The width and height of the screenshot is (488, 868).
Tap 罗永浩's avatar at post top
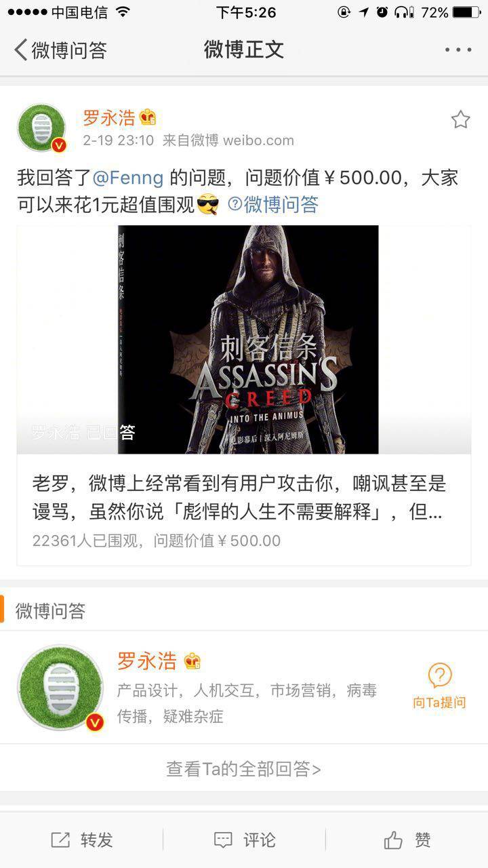[x=42, y=128]
